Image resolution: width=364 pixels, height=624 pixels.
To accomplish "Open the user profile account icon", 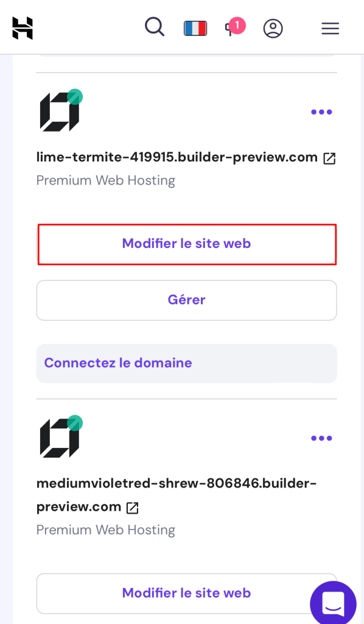I will tap(273, 28).
